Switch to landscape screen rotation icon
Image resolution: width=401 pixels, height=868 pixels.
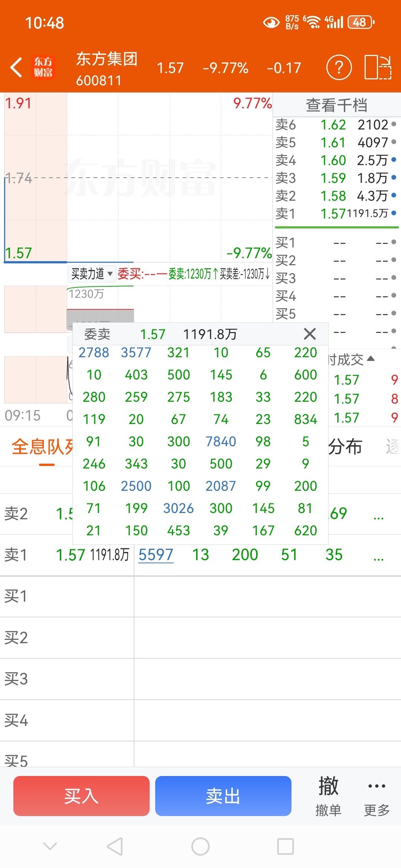[378, 67]
